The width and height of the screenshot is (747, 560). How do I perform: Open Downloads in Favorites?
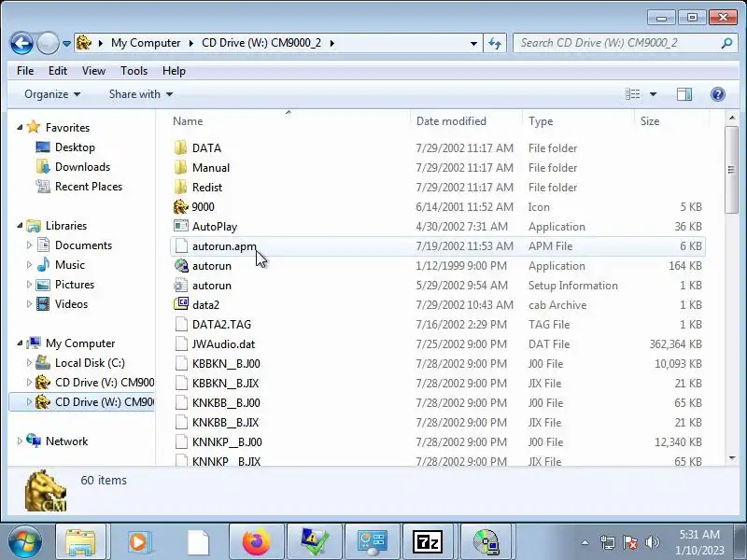click(82, 167)
